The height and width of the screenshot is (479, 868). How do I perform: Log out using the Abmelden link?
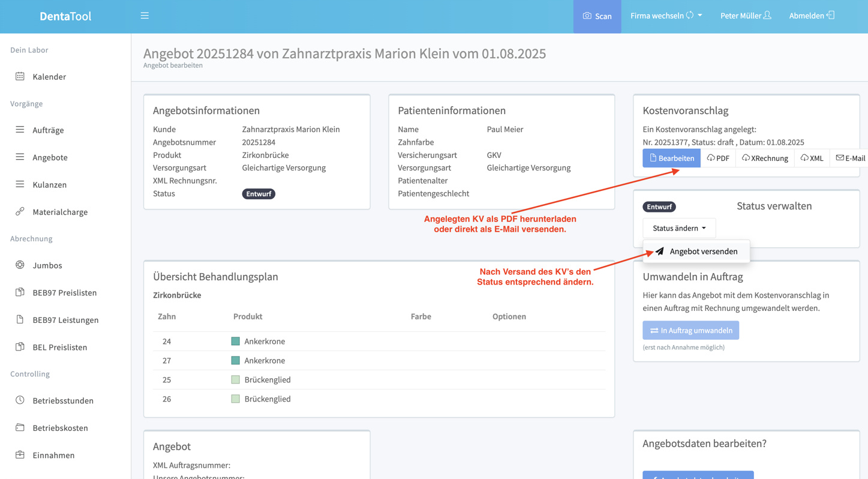[811, 16]
